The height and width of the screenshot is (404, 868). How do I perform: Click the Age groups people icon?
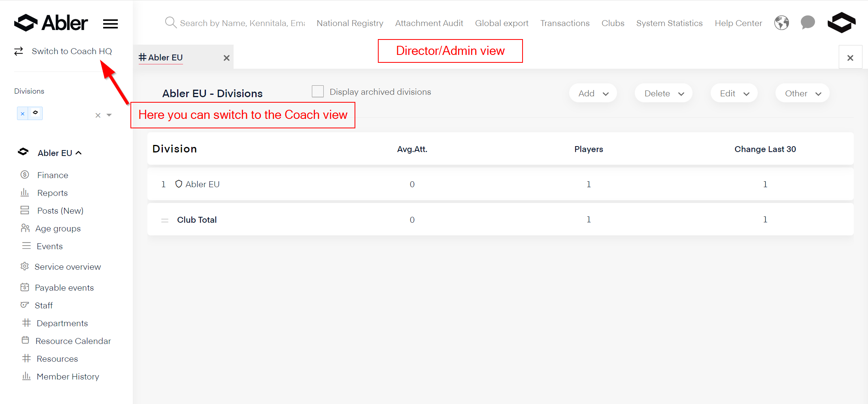pyautogui.click(x=25, y=228)
